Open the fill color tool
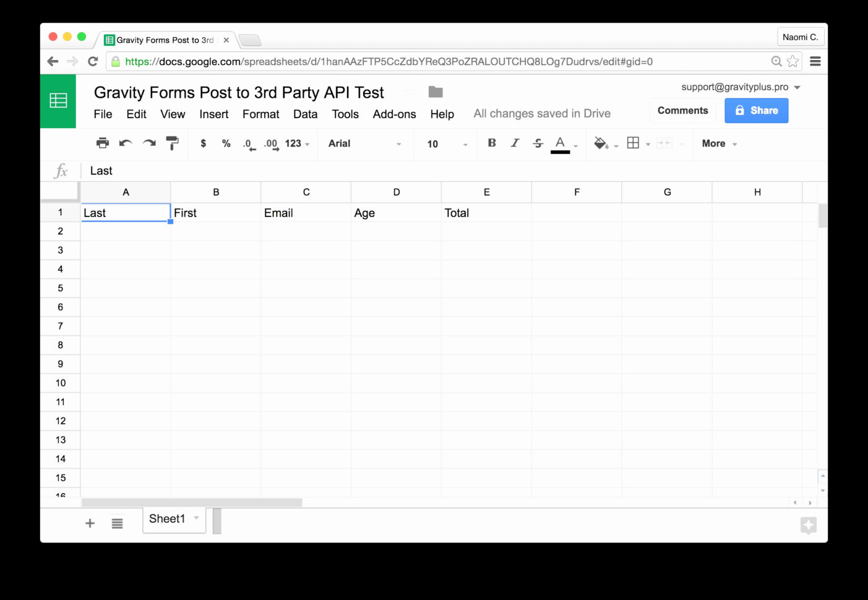868x600 pixels. point(601,143)
